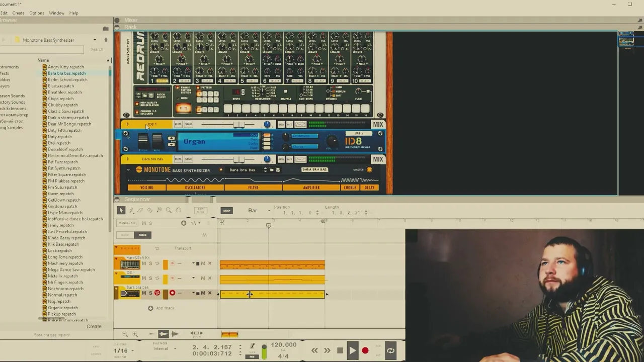Open Monotone DELAY section tab
644x362 pixels.
(x=369, y=188)
